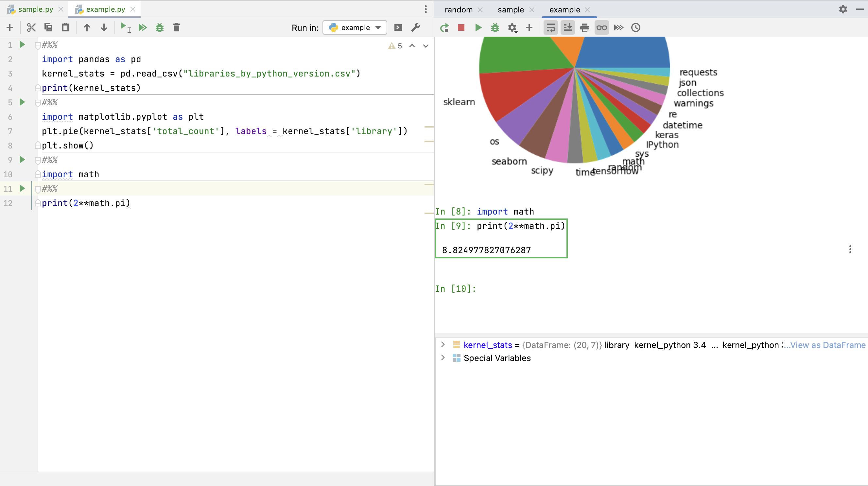Run the first cell via gutter arrow
The height and width of the screenshot is (486, 868).
pos(22,44)
